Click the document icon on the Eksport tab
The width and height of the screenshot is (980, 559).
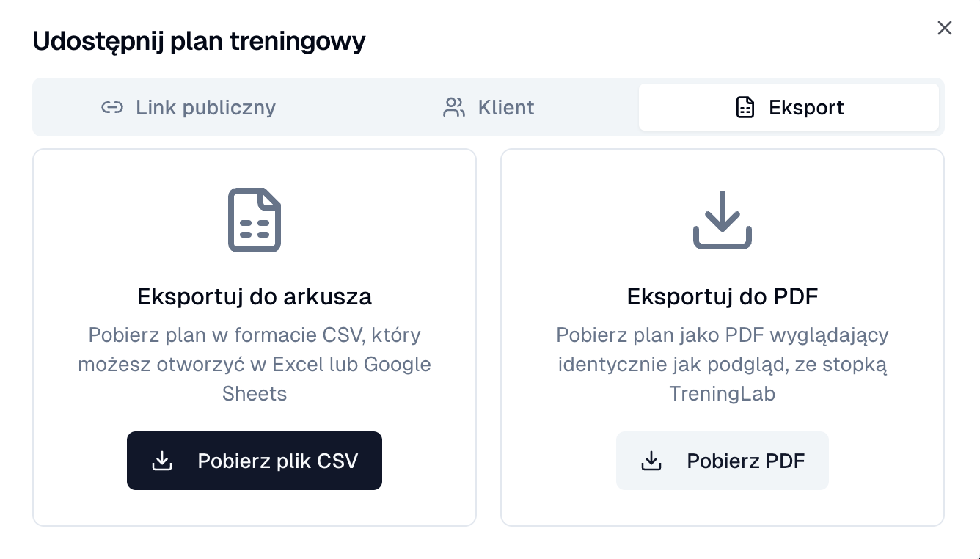745,107
